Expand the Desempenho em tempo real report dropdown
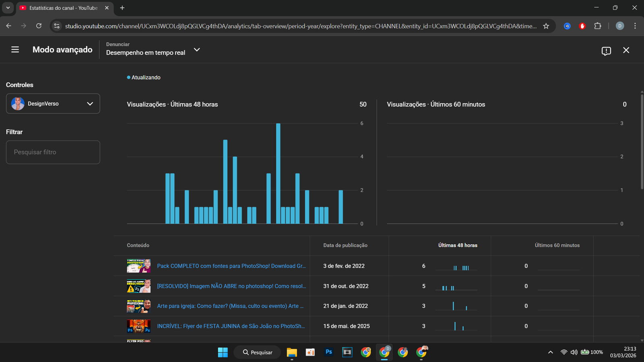 [x=197, y=50]
